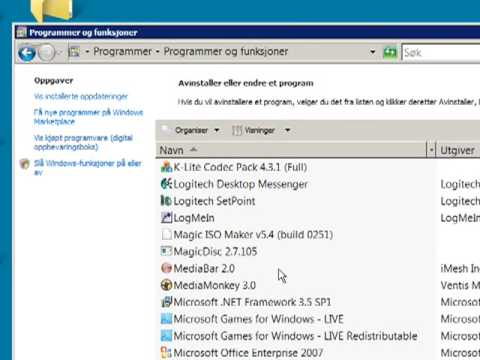Select Magic ISO Maker v5.4 (build 0251)

click(x=253, y=235)
